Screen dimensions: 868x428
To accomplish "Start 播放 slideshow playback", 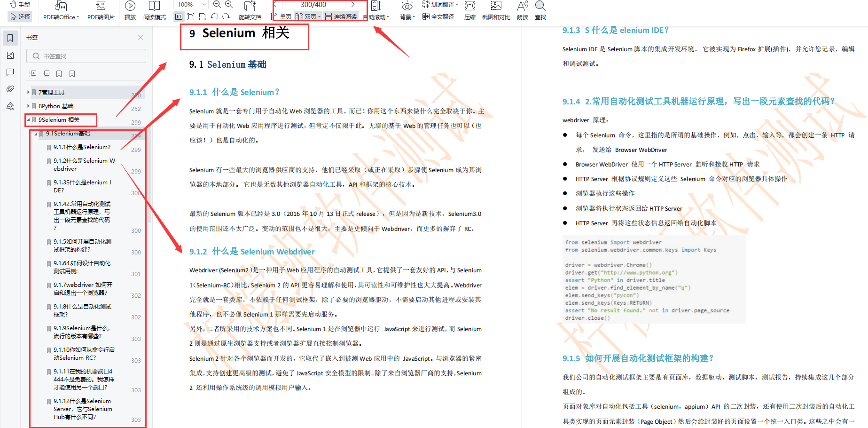I will pyautogui.click(x=130, y=11).
